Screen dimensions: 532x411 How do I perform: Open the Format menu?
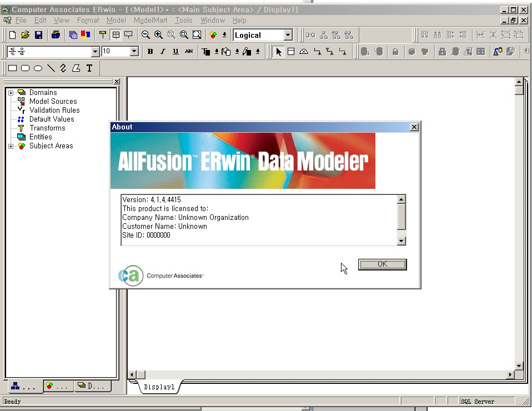click(x=88, y=21)
